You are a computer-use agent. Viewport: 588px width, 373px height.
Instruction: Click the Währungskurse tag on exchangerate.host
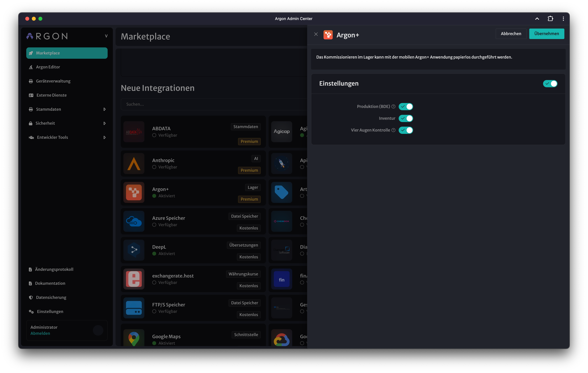coord(243,274)
